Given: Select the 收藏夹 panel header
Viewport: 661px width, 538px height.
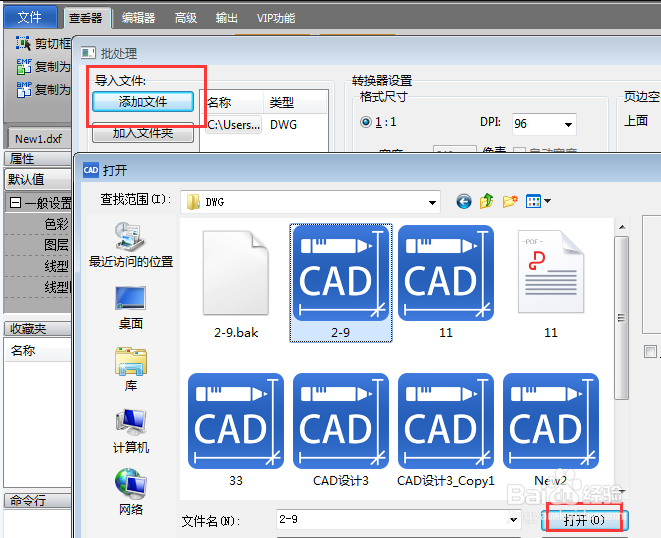Looking at the screenshot, I should point(37,328).
